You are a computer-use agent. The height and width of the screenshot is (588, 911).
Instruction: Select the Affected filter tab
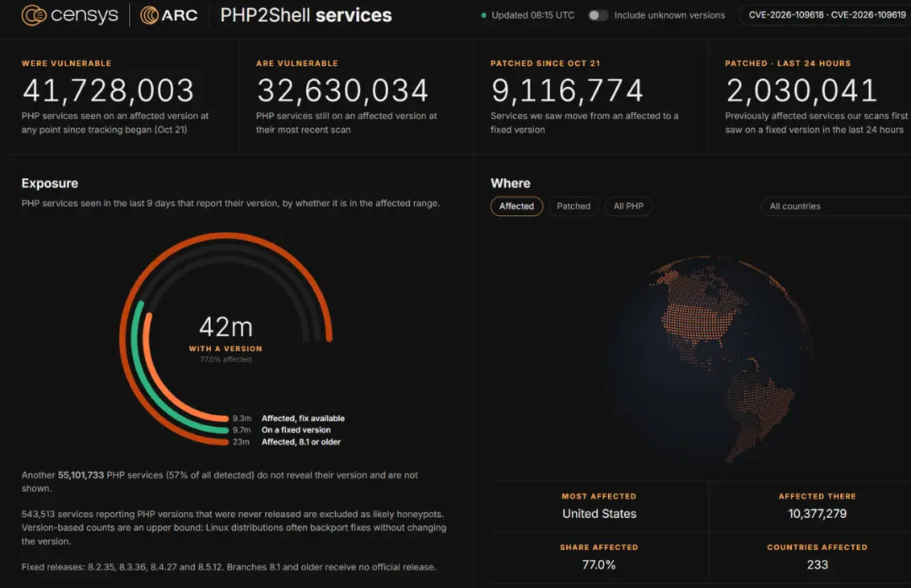(516, 207)
